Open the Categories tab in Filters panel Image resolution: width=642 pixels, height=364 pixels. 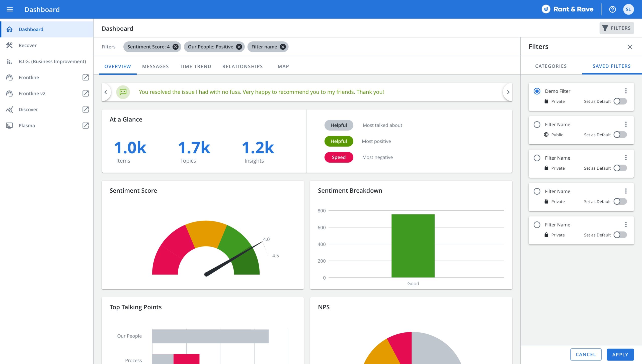[x=551, y=66]
